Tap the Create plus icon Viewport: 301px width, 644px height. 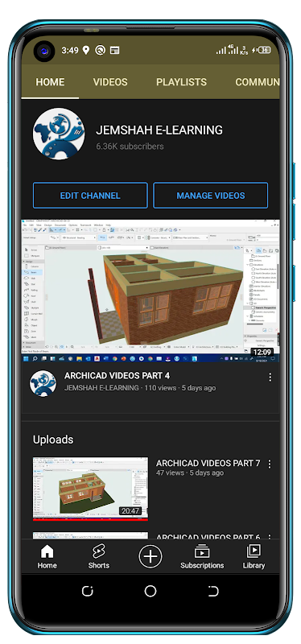(x=150, y=556)
